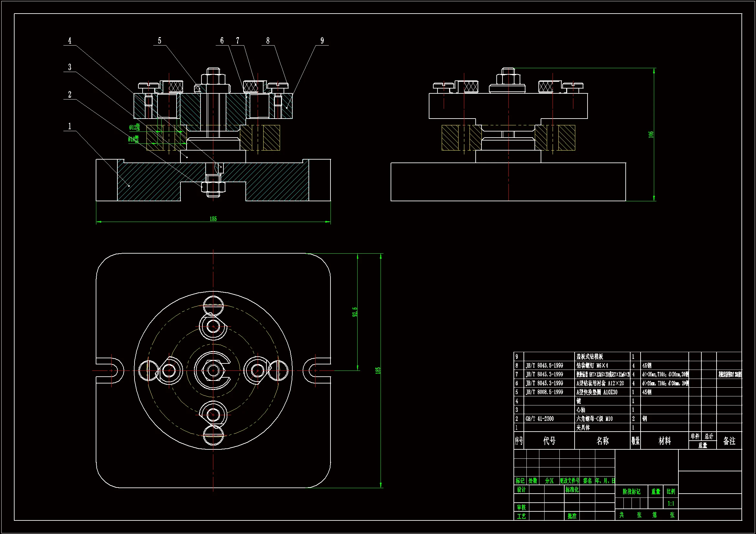Click the 阶段标记 stage mark cell
This screenshot has width=756, height=534.
click(631, 492)
